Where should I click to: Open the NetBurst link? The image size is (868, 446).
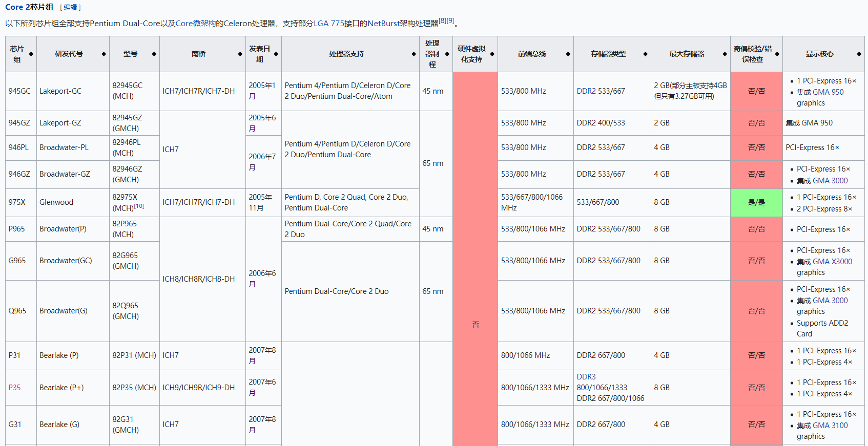[383, 24]
